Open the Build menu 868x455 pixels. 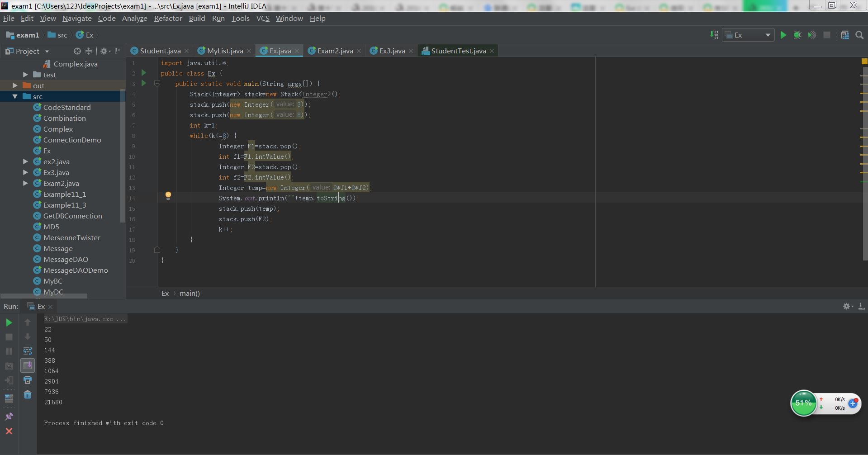pos(197,19)
